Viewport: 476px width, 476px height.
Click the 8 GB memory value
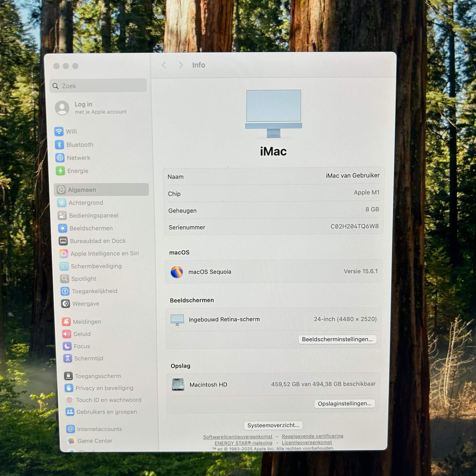click(x=372, y=209)
